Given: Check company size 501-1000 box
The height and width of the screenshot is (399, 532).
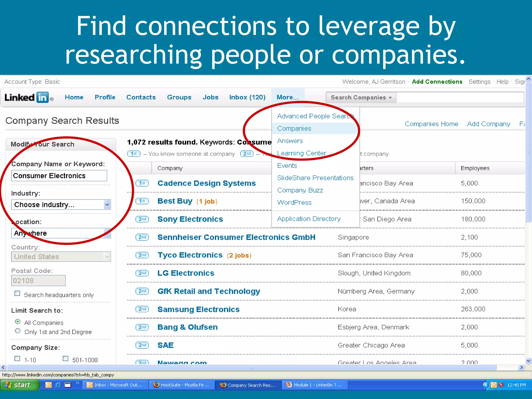Looking at the screenshot, I should tap(65, 358).
